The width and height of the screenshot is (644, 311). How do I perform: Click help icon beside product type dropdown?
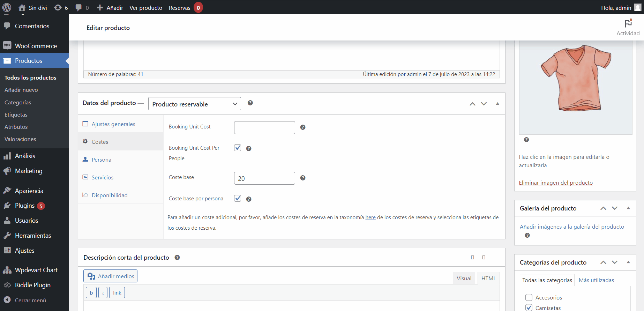(x=250, y=103)
